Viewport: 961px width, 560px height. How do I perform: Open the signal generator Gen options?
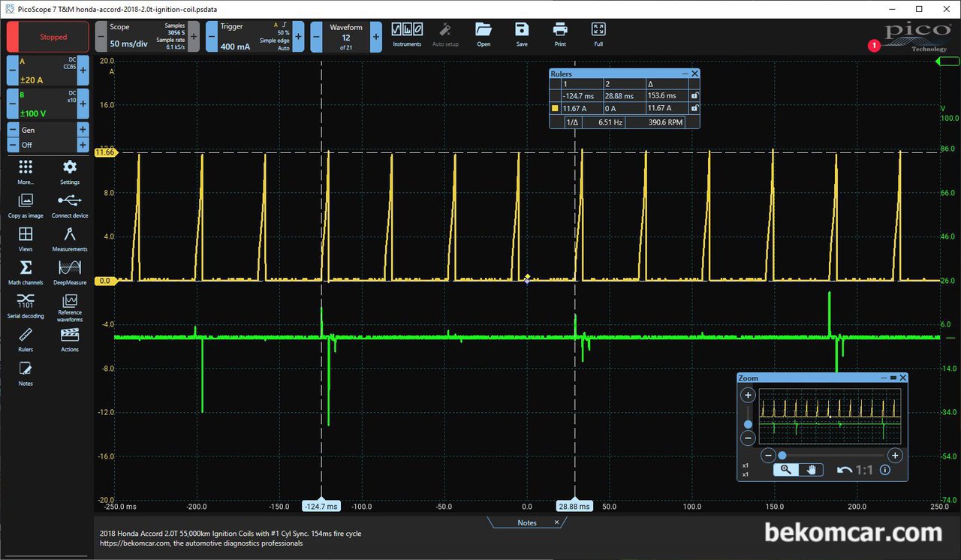(48, 130)
